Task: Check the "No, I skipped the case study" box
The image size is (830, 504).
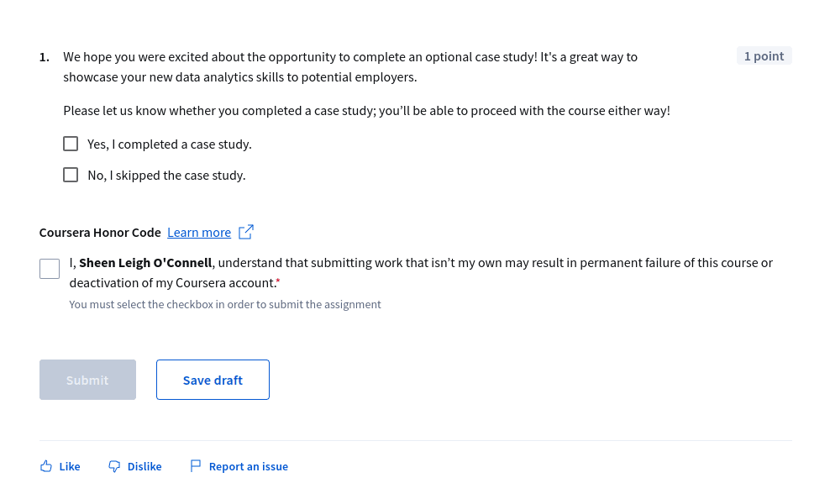Action: [x=71, y=175]
